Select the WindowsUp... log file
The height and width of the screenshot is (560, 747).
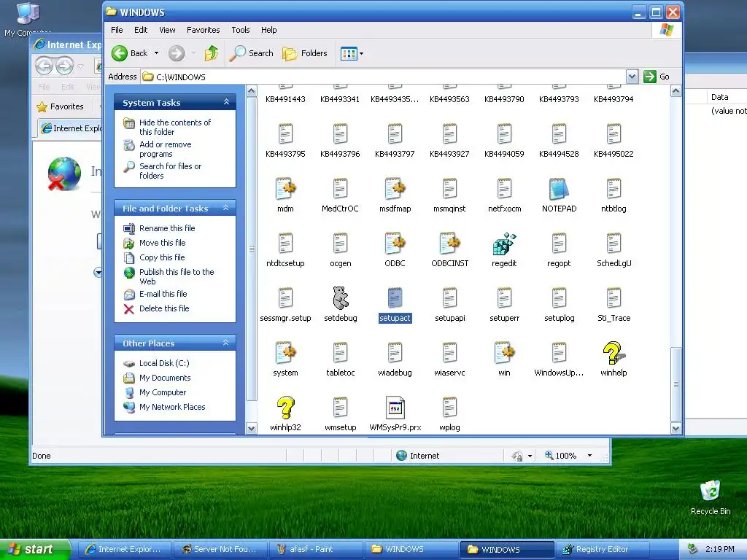[x=559, y=359]
